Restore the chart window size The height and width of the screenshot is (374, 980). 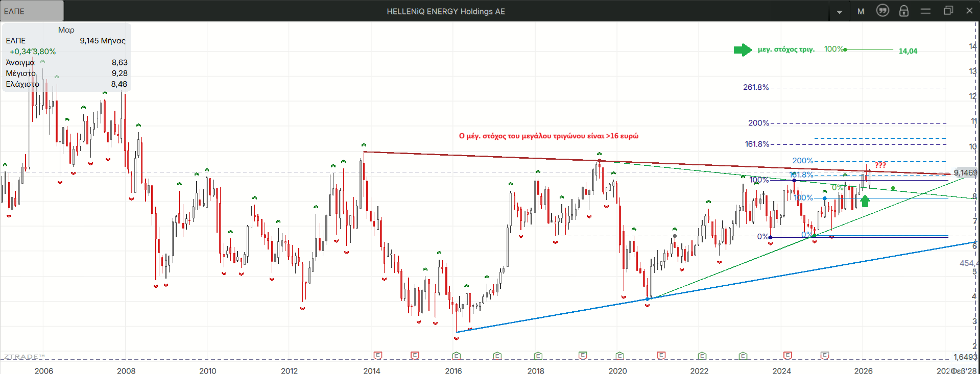(948, 11)
